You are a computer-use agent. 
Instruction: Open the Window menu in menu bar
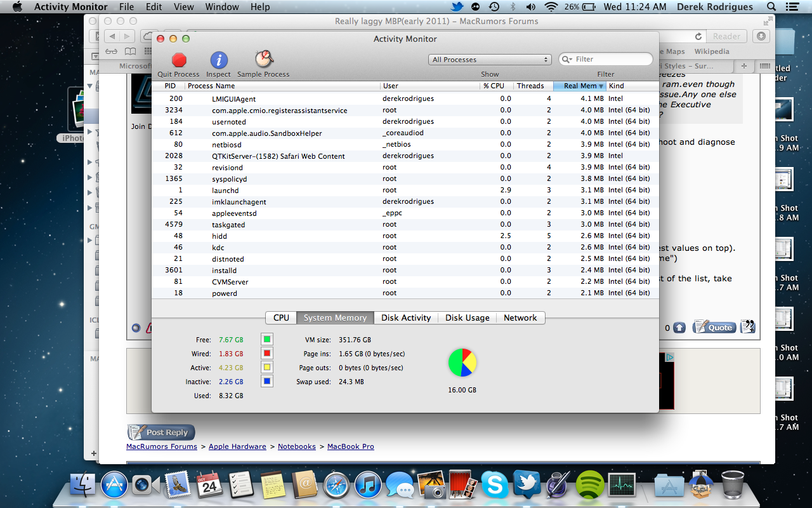pos(222,7)
